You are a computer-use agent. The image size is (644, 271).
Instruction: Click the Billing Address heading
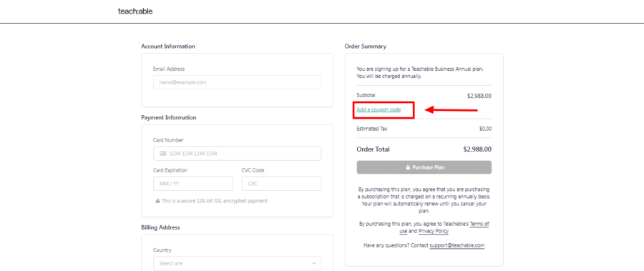(x=160, y=227)
